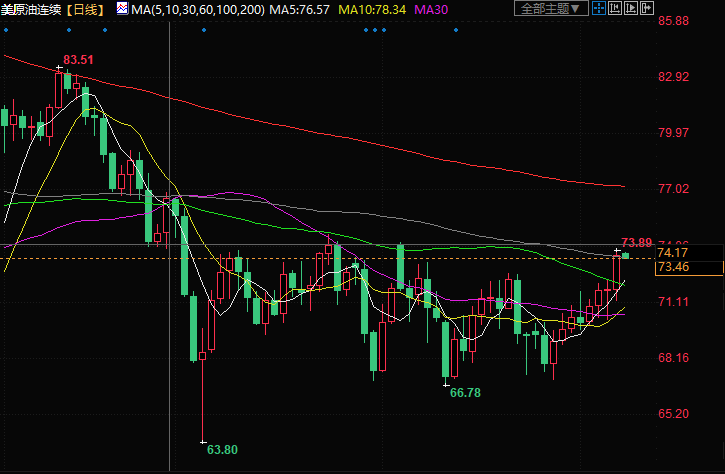
Task: Click the 71.11 price axis label
Action: click(x=673, y=302)
